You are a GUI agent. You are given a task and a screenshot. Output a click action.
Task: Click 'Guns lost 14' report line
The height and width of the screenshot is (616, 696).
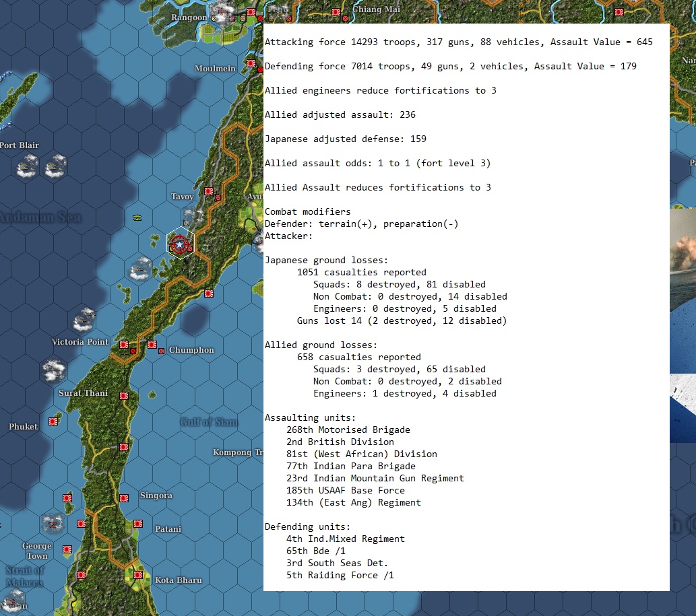tap(402, 320)
